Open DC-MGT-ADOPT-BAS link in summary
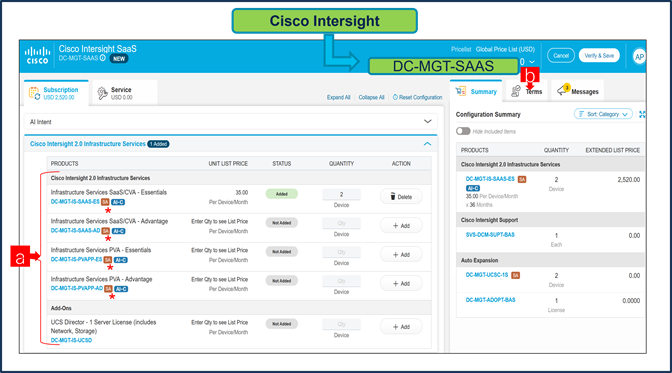Image resolution: width=672 pixels, height=373 pixels. (x=490, y=300)
